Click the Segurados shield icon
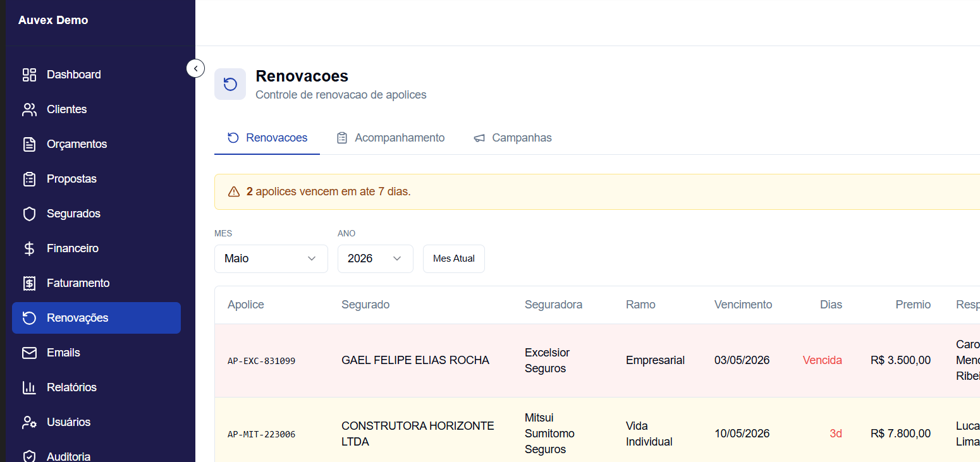 29,214
